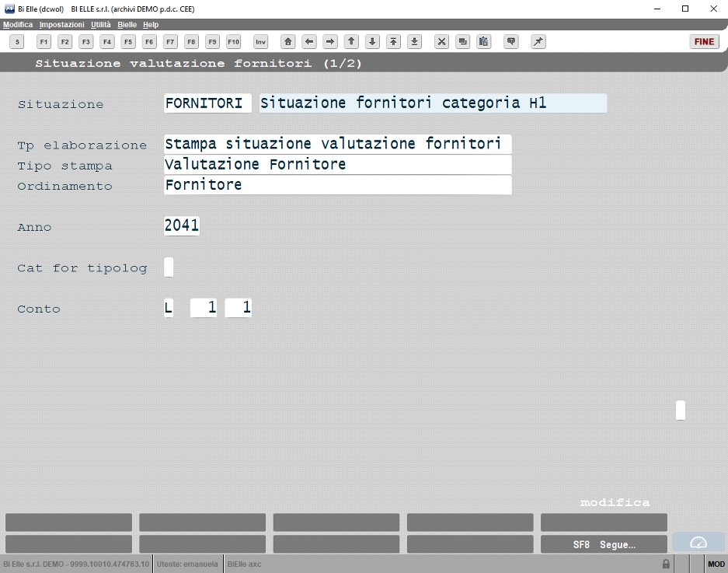Image resolution: width=728 pixels, height=573 pixels.
Task: Click the S toolbar button
Action: [x=17, y=42]
